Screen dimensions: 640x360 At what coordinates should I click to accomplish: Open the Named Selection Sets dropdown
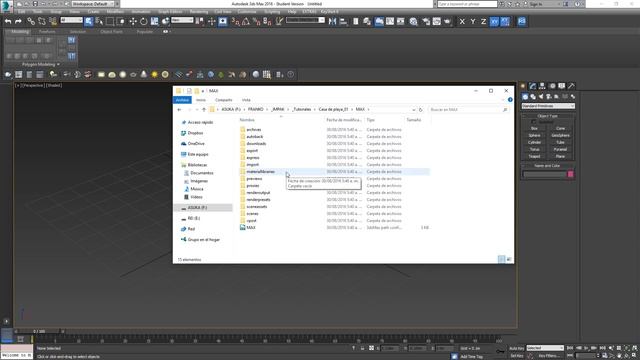coord(305,20)
